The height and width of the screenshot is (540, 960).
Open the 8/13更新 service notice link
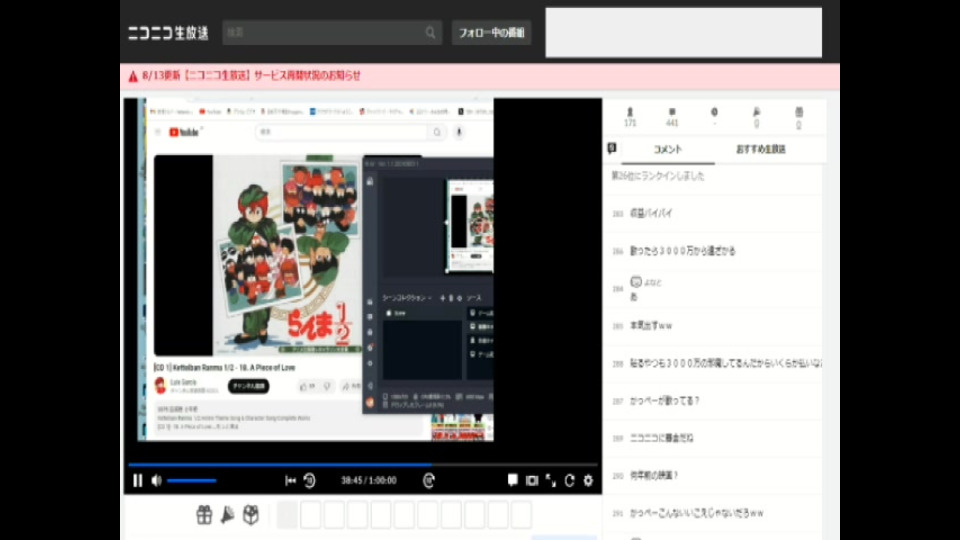pyautogui.click(x=251, y=75)
